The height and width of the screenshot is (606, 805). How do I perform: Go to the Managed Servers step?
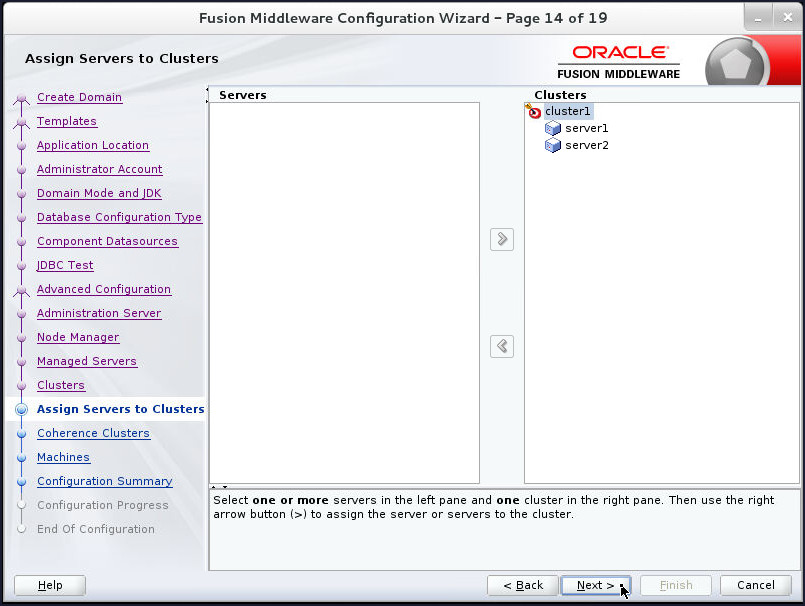[87, 361]
